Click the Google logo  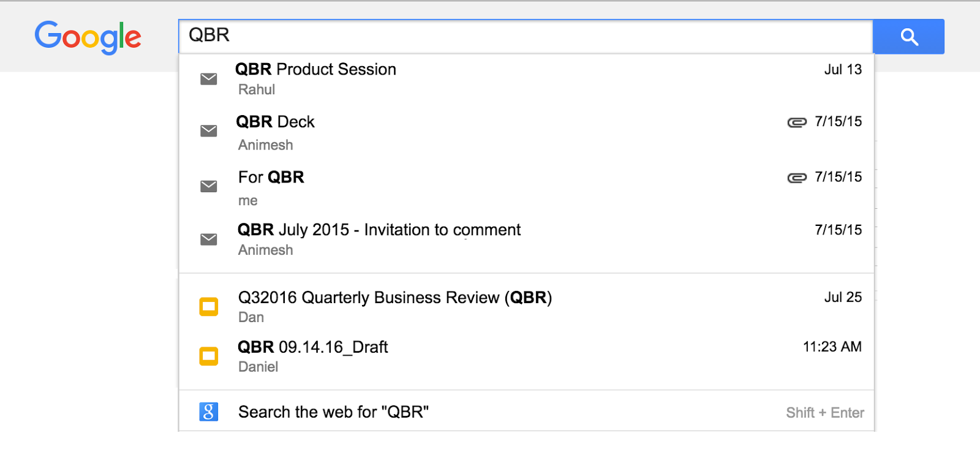tap(88, 37)
